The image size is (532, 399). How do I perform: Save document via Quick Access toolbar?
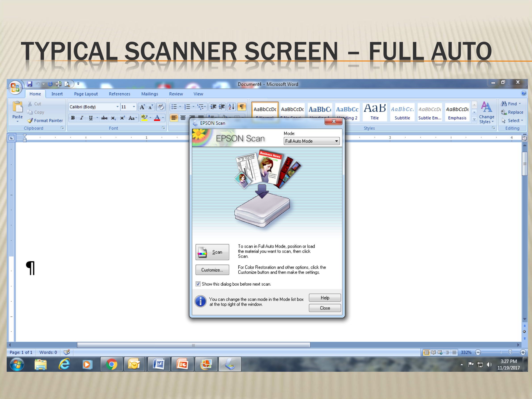point(29,84)
